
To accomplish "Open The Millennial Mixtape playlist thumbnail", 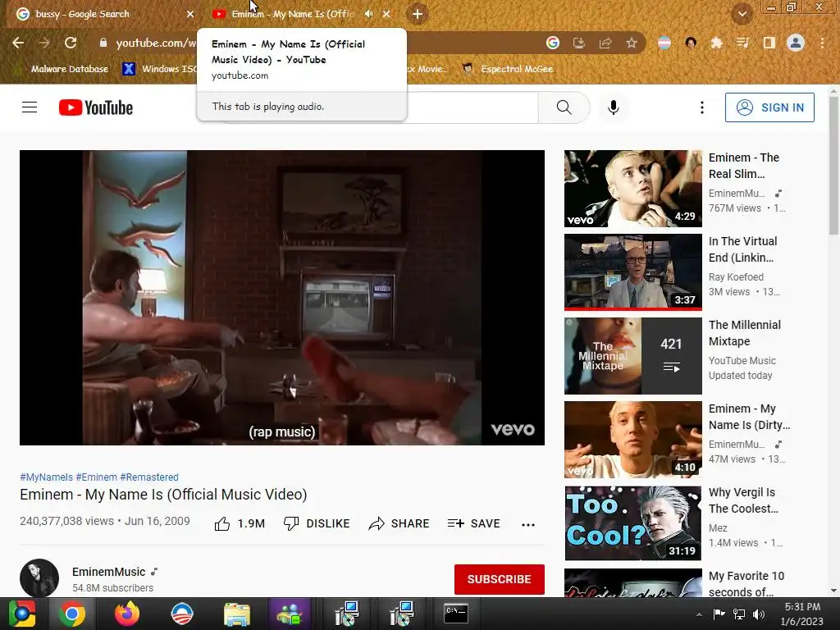I will pyautogui.click(x=632, y=356).
